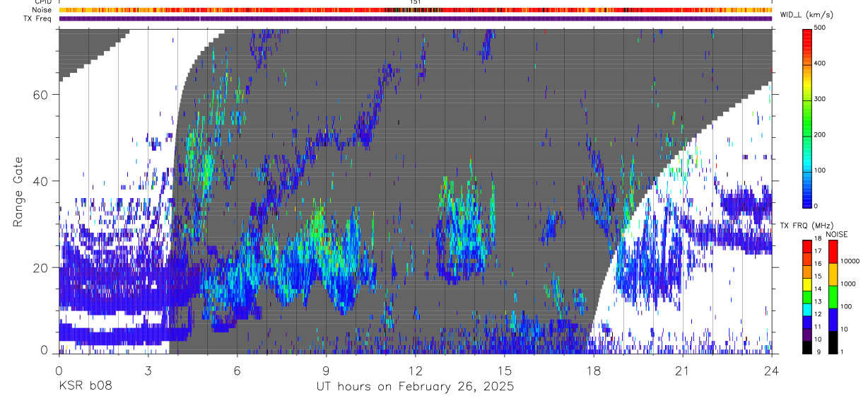Click the 9 value on TX FRQ scale
The width and height of the screenshot is (868, 401).
coord(819,352)
